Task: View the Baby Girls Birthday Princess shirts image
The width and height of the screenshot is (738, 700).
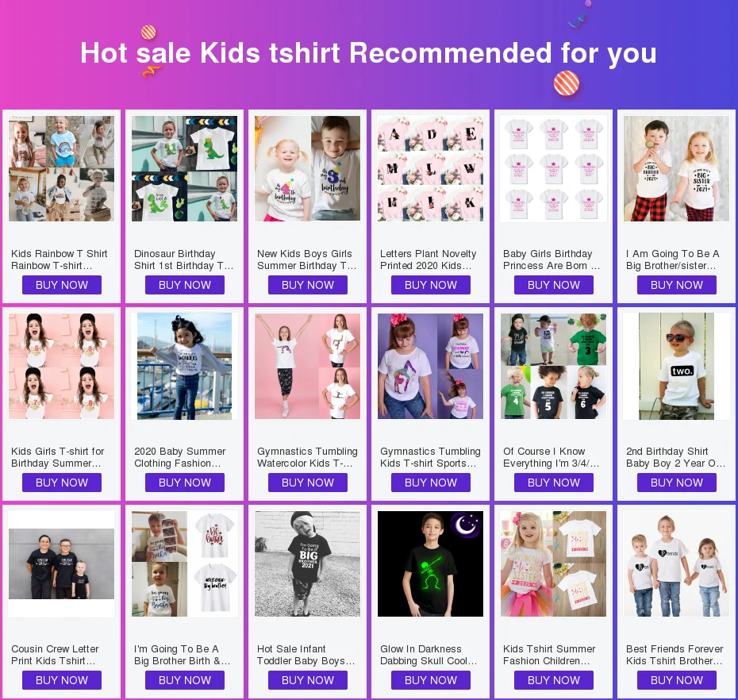Action: click(x=554, y=168)
